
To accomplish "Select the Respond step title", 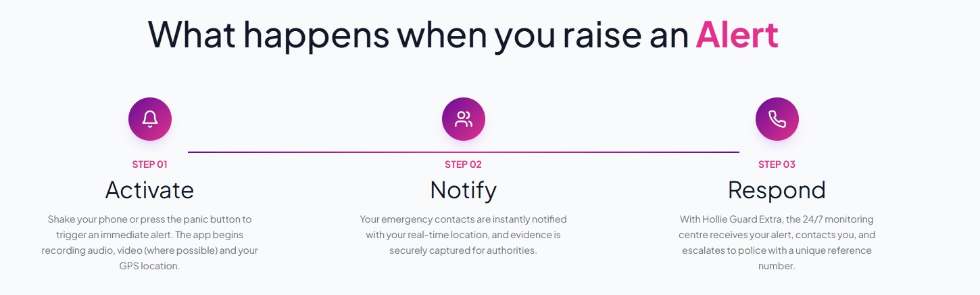I will click(777, 190).
